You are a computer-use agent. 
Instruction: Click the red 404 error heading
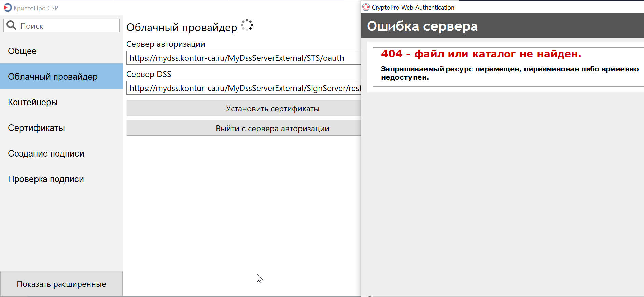[x=481, y=54]
